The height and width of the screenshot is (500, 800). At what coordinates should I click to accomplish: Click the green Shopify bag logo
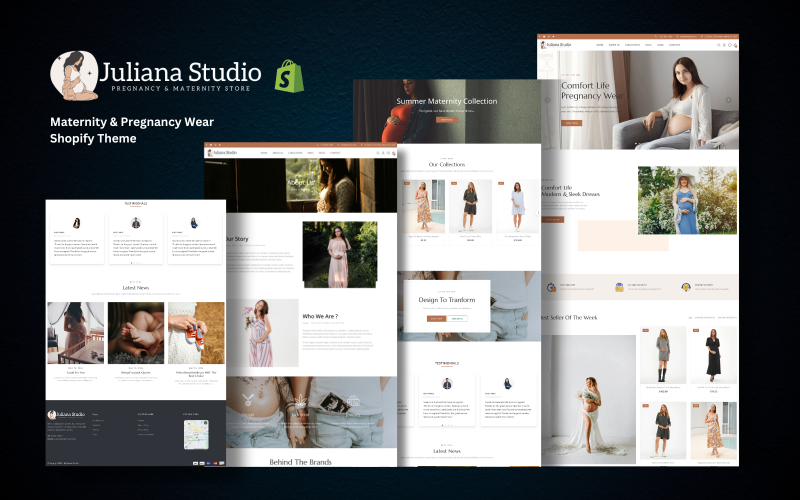[289, 76]
